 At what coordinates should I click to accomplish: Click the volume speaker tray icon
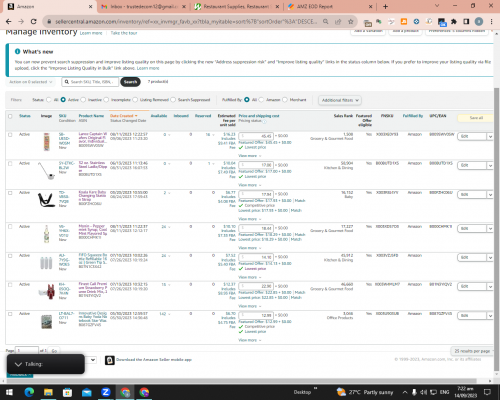(x=424, y=392)
